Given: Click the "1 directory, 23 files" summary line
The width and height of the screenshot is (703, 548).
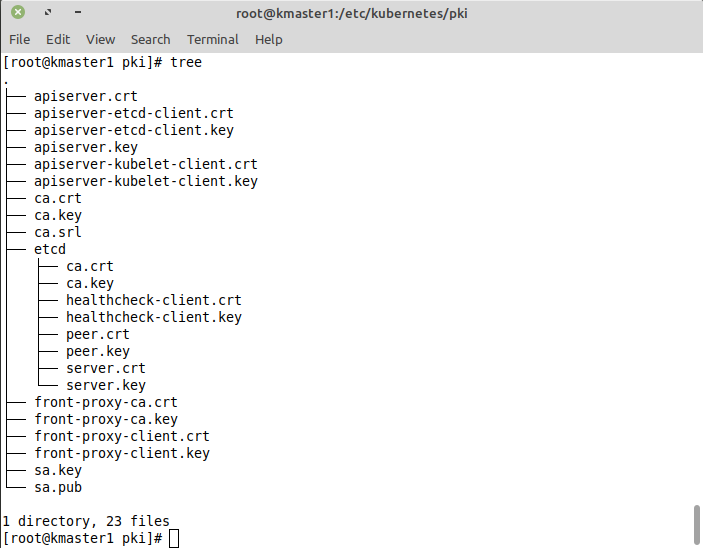Looking at the screenshot, I should [86, 521].
